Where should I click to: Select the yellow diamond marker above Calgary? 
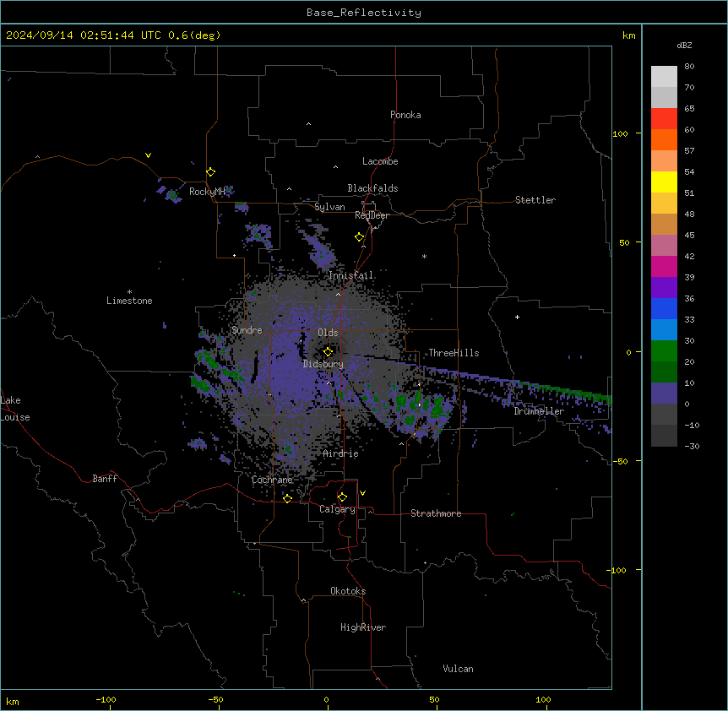[x=342, y=497]
